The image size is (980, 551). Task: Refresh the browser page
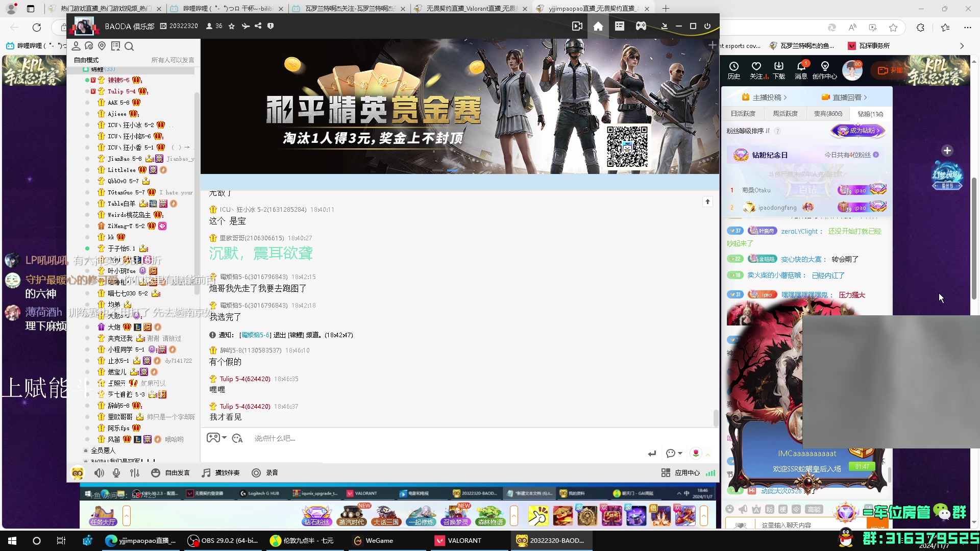coord(37,28)
